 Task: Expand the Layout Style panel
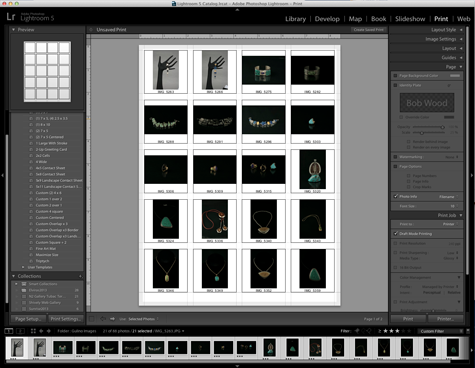[x=461, y=30]
